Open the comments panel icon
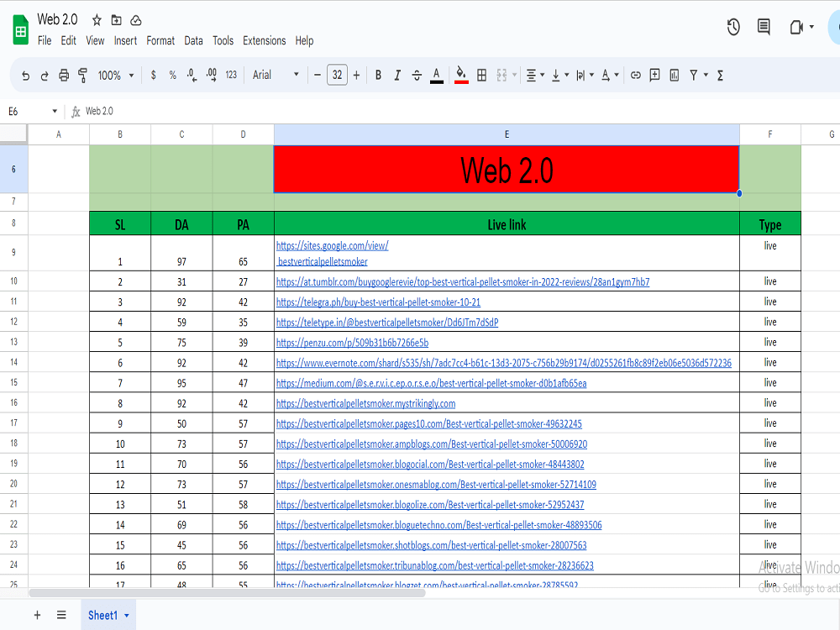The image size is (840, 630). [764, 27]
